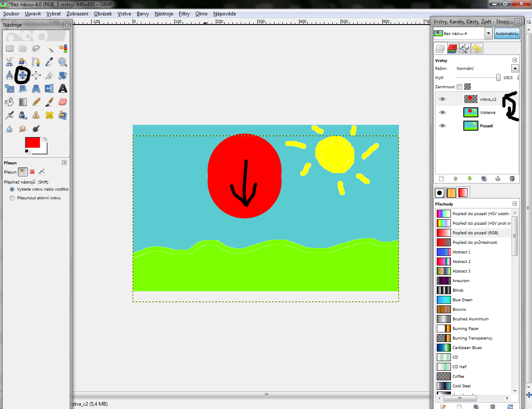Open the Vrstvy panel menu arrow
This screenshot has width=532, height=409.
coord(515,60)
